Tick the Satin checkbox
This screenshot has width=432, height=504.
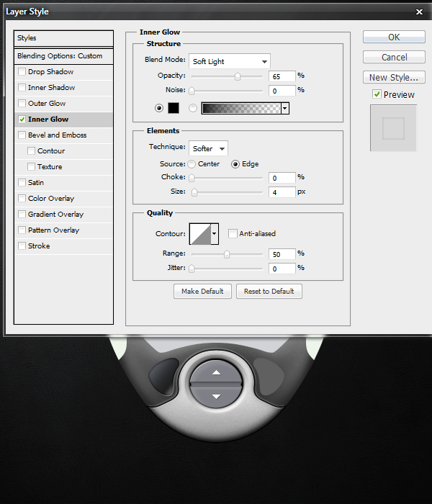[x=22, y=182]
